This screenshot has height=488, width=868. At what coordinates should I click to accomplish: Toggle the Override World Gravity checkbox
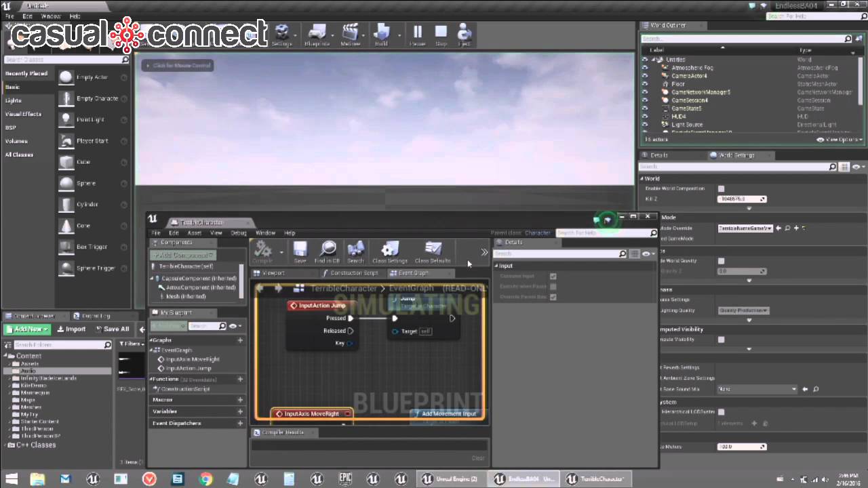(x=722, y=260)
